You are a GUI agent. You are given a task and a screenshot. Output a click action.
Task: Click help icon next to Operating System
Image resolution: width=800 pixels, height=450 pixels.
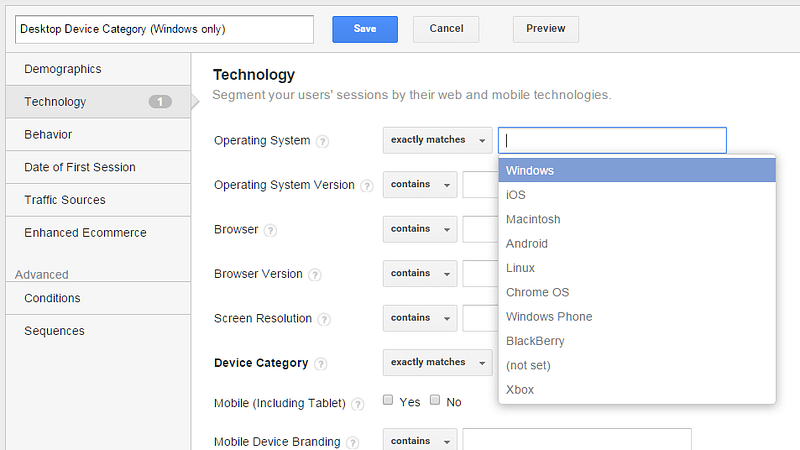[322, 141]
